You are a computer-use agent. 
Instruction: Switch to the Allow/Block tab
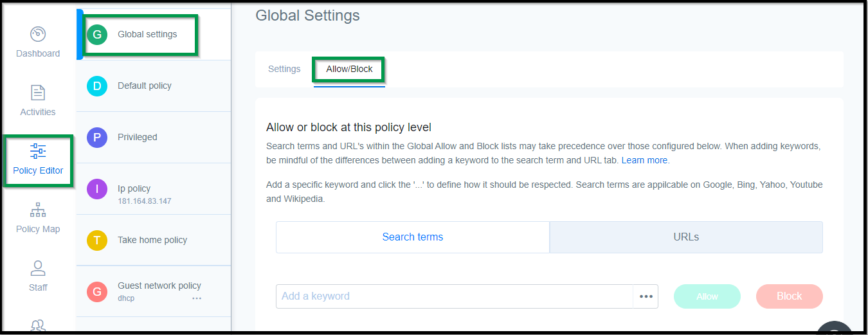349,69
